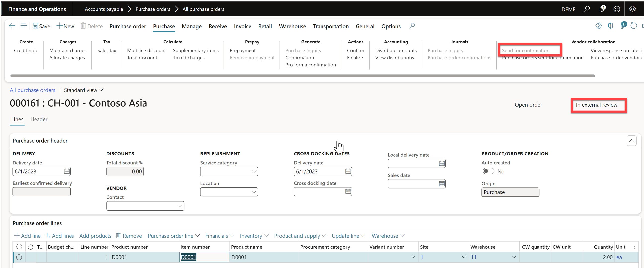This screenshot has height=268, width=644.
Task: Click All purchase orders link
Action: [x=33, y=90]
